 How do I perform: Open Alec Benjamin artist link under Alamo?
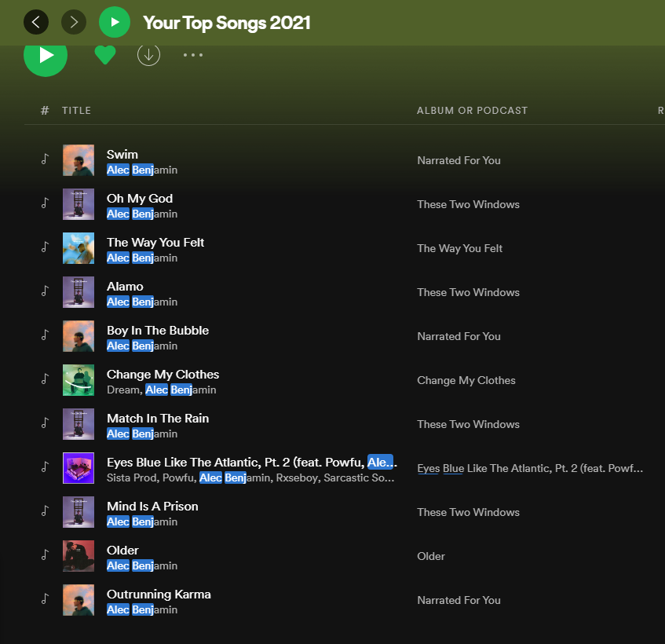(x=142, y=302)
